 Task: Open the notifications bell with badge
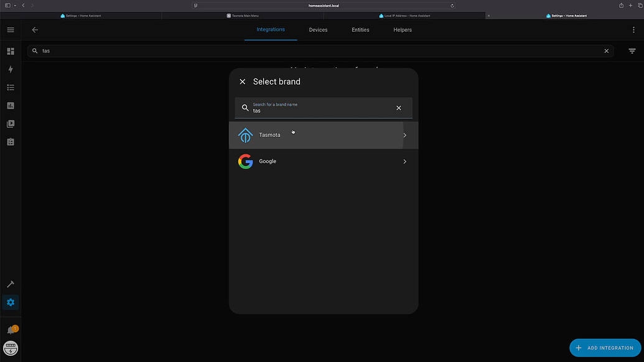pos(10,329)
